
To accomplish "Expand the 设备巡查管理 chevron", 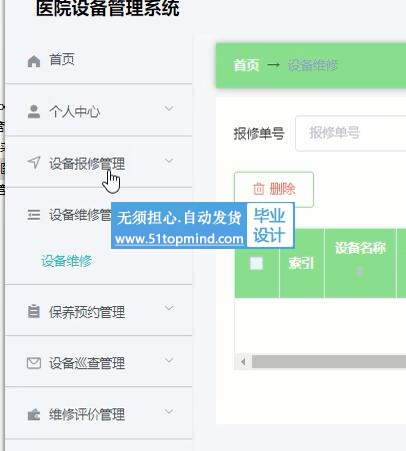I will [x=169, y=360].
